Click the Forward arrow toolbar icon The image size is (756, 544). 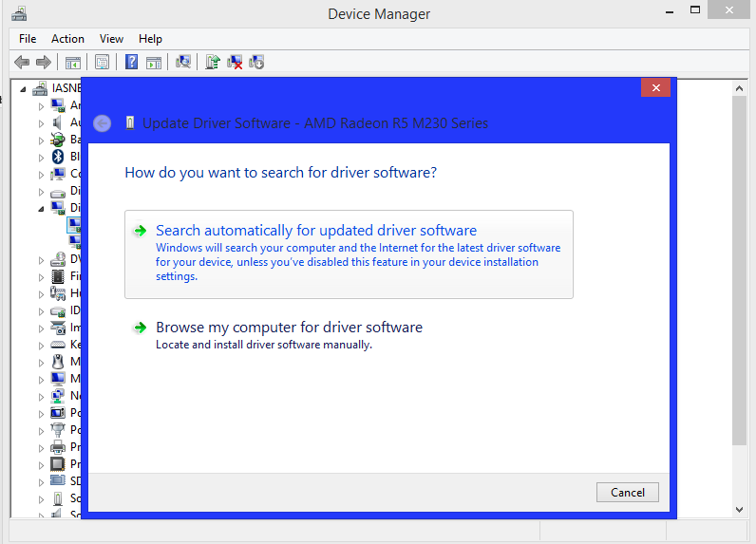coord(43,63)
